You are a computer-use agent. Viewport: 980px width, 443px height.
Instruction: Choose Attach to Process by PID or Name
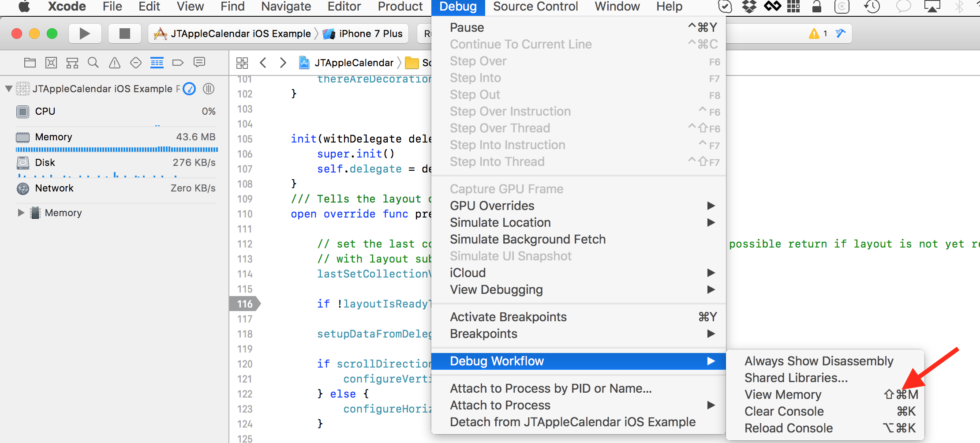tap(579, 388)
